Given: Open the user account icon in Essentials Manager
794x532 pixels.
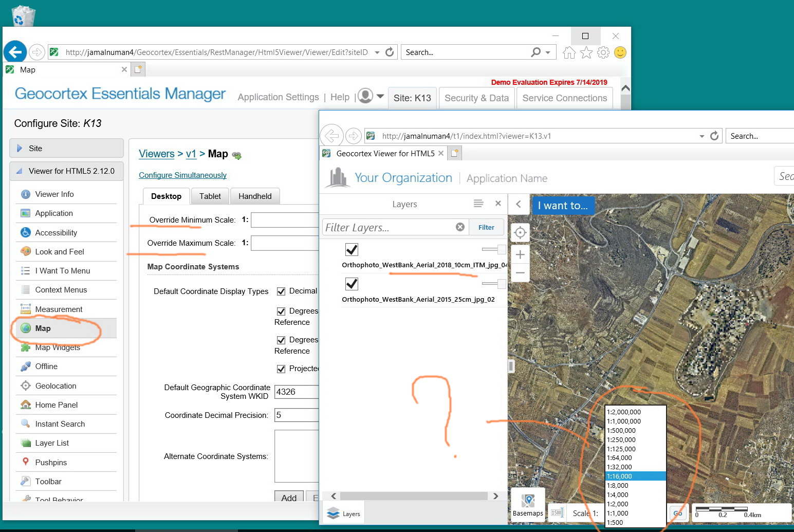Looking at the screenshot, I should pyautogui.click(x=365, y=96).
